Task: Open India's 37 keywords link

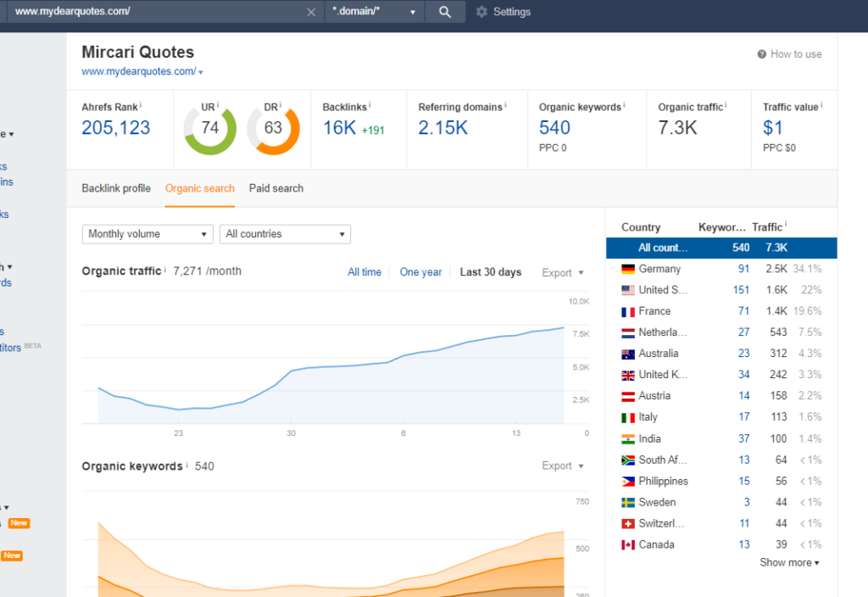Action: [x=743, y=439]
